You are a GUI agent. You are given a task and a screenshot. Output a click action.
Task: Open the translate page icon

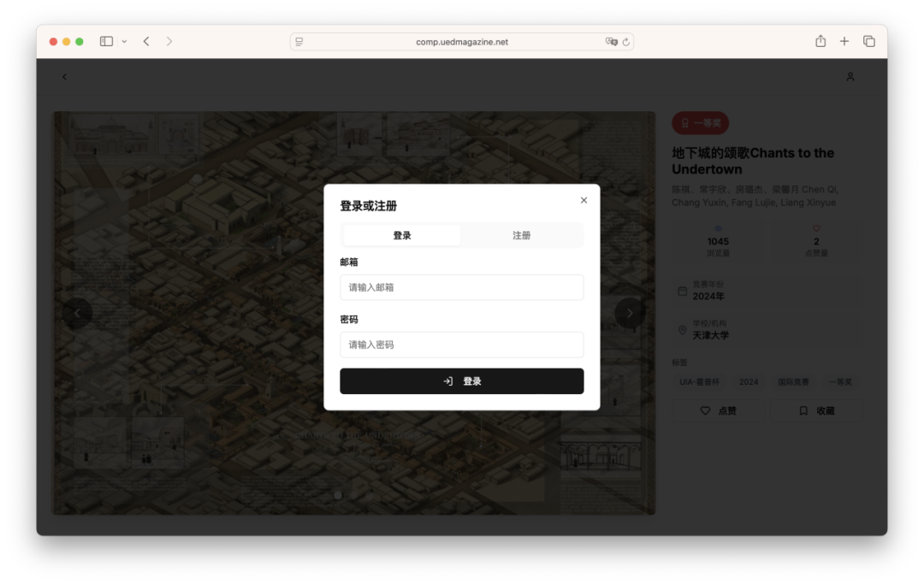click(611, 42)
